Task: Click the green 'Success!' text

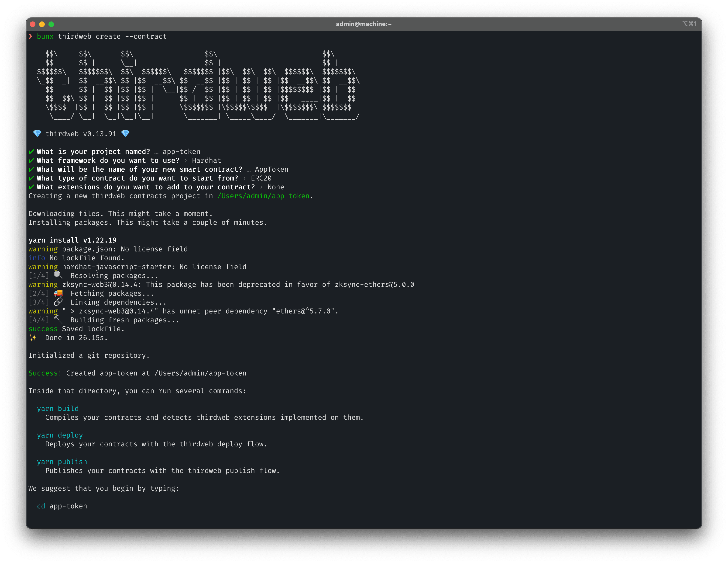Action: pos(45,373)
